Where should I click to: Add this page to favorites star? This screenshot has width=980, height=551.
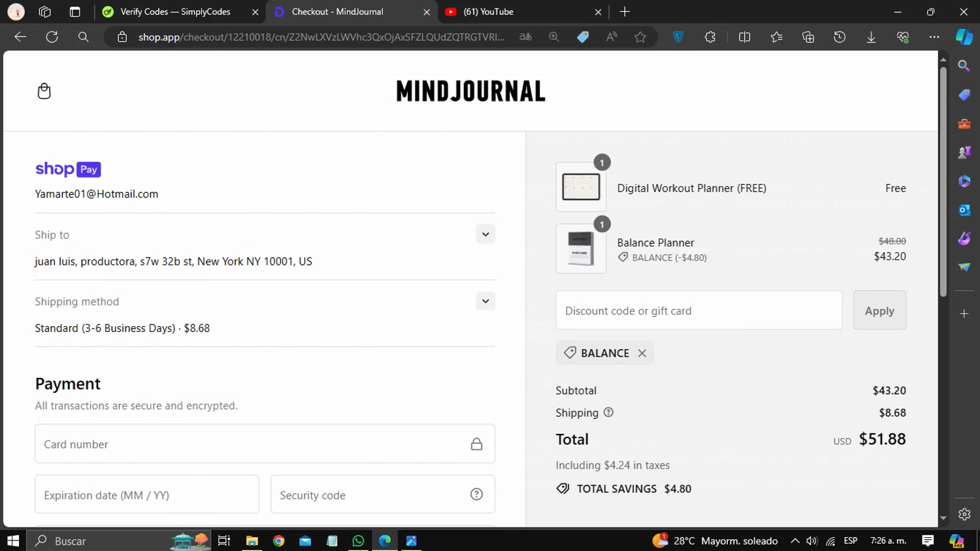(640, 37)
